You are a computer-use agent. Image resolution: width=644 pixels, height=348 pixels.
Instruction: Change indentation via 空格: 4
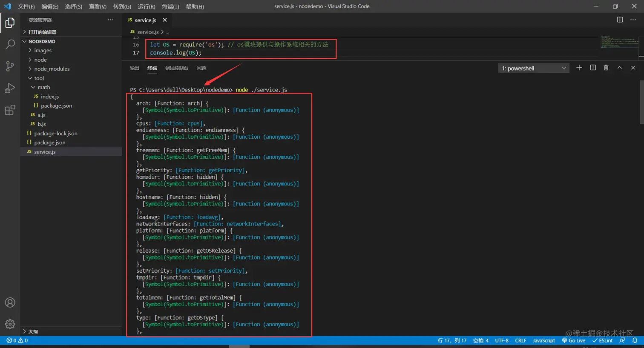coord(481,340)
